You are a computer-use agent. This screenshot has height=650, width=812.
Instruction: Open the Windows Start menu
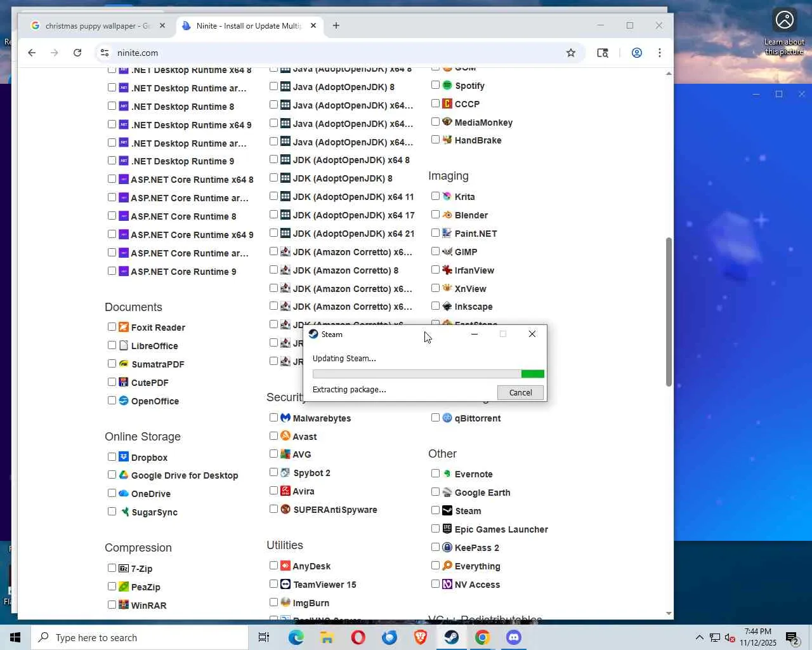click(15, 637)
